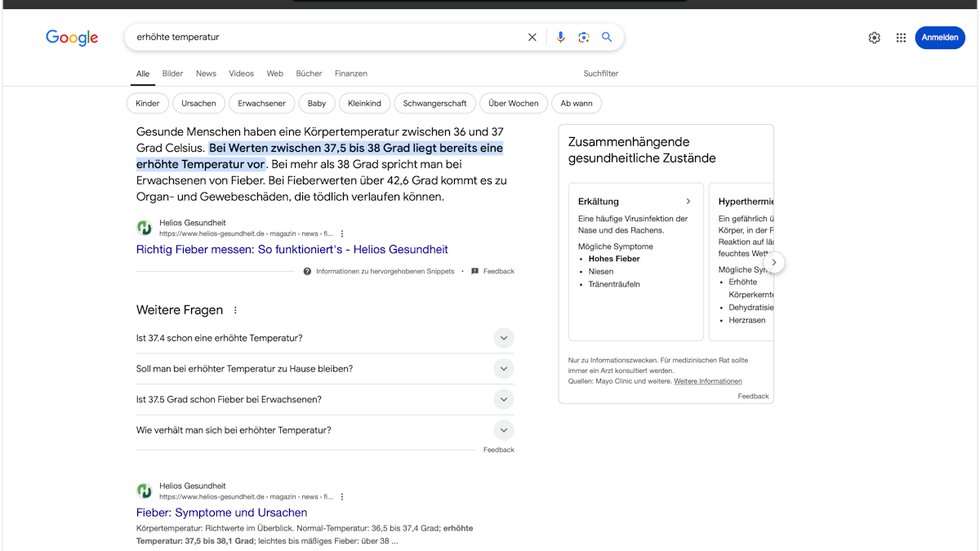The image size is (980, 551).
Task: Click the Anmelden button
Action: [x=940, y=38]
